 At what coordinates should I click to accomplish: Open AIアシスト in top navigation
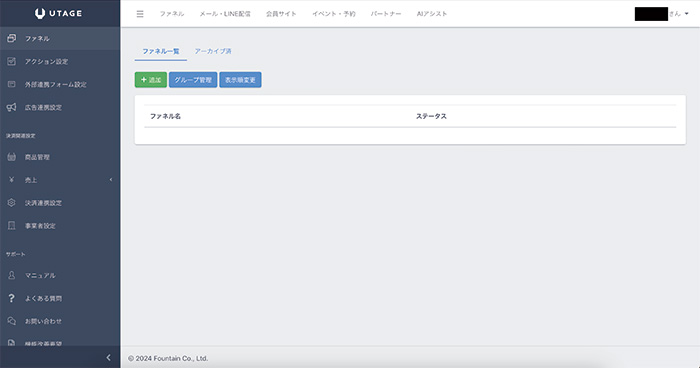(x=432, y=14)
